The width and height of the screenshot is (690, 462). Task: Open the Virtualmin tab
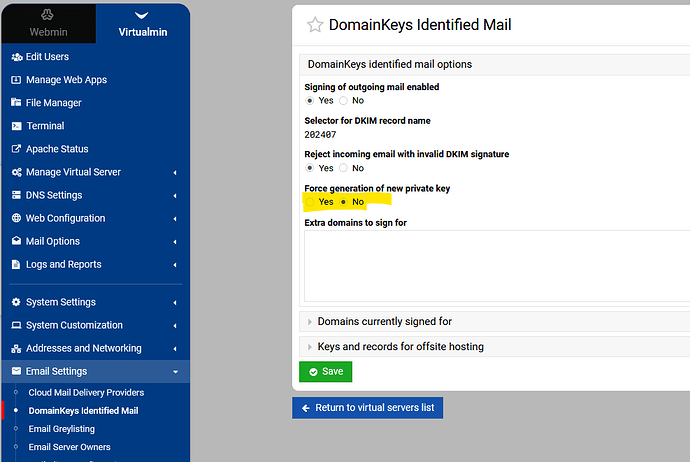point(143,24)
